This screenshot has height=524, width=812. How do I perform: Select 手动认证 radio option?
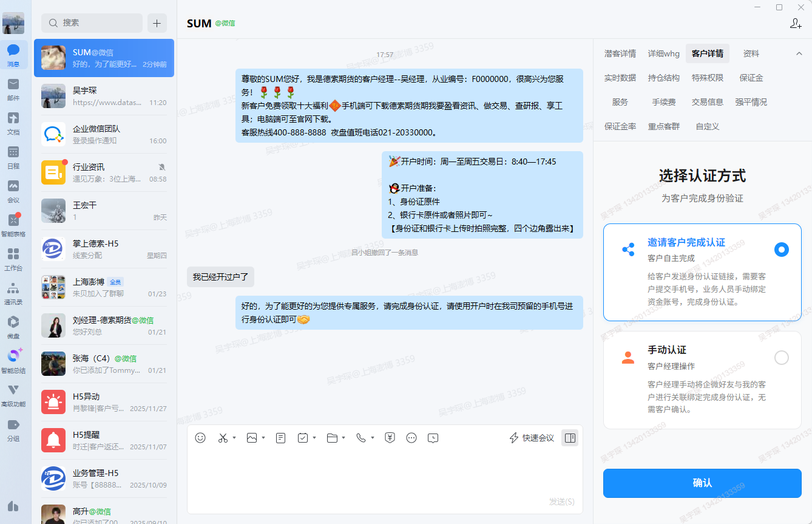pos(782,358)
